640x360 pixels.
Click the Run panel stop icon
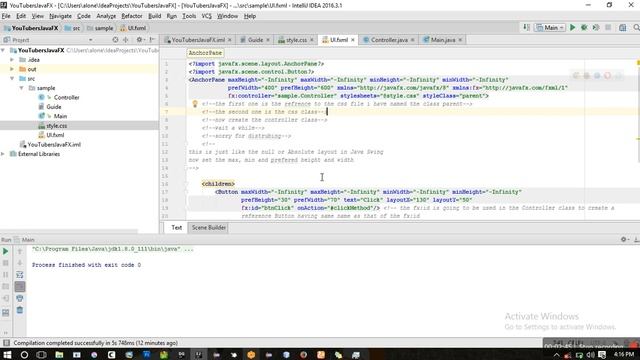click(x=6, y=263)
